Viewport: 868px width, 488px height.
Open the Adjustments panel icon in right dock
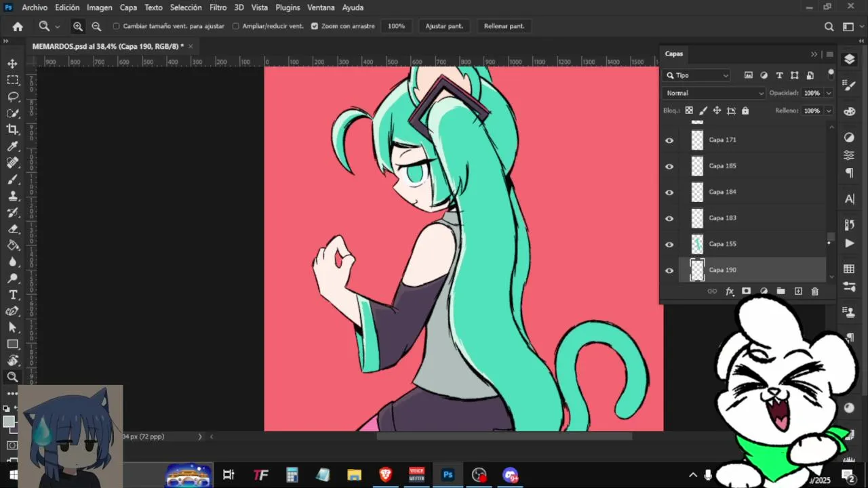click(849, 138)
